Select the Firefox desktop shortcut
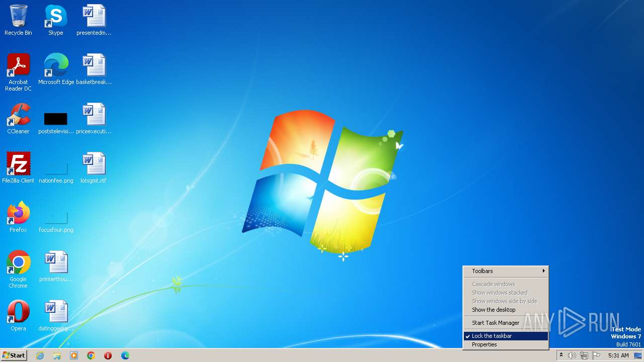The height and width of the screenshot is (362, 644). click(18, 217)
